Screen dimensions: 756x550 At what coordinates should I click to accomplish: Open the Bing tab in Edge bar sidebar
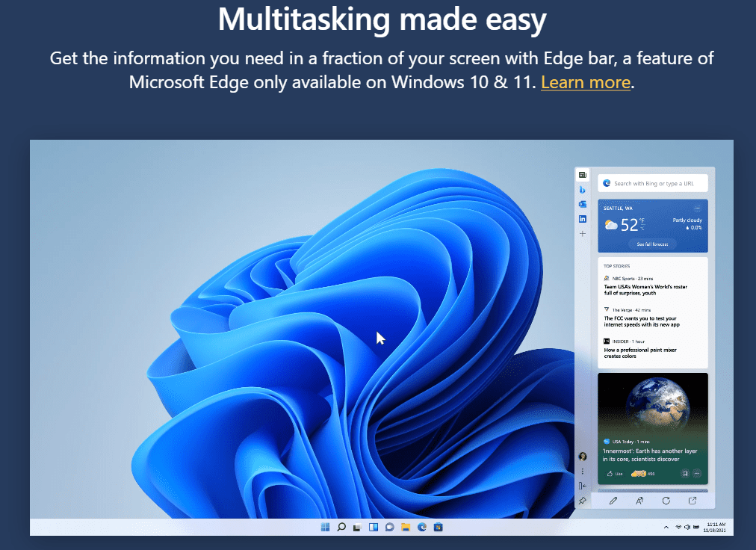pyautogui.click(x=583, y=190)
